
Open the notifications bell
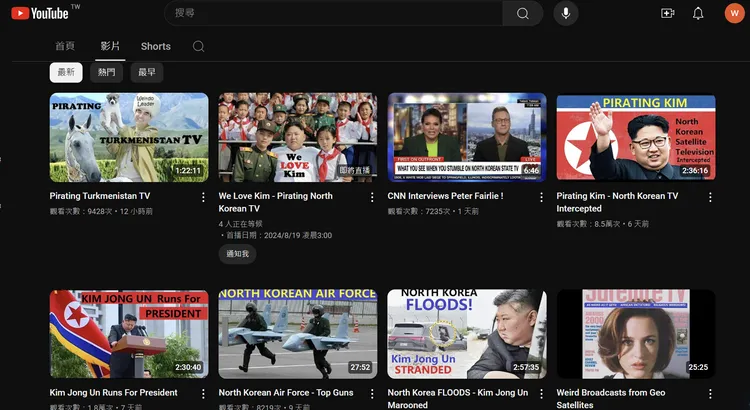click(x=698, y=13)
